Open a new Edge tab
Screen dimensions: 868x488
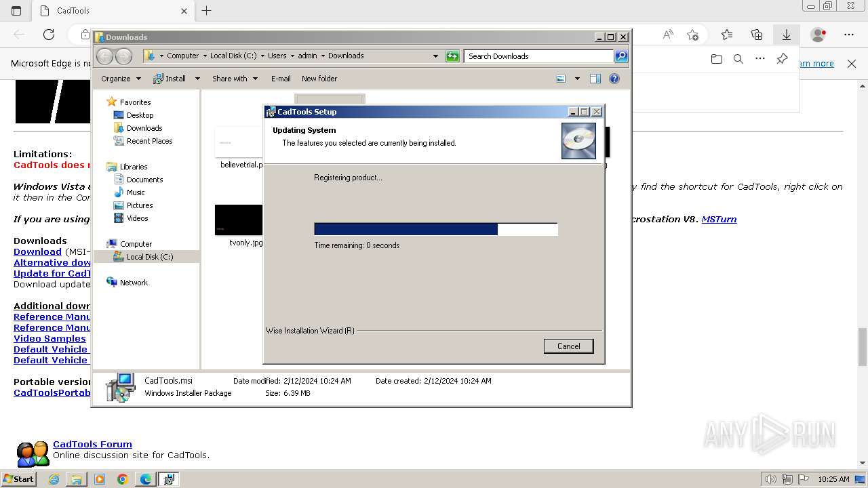(x=207, y=11)
